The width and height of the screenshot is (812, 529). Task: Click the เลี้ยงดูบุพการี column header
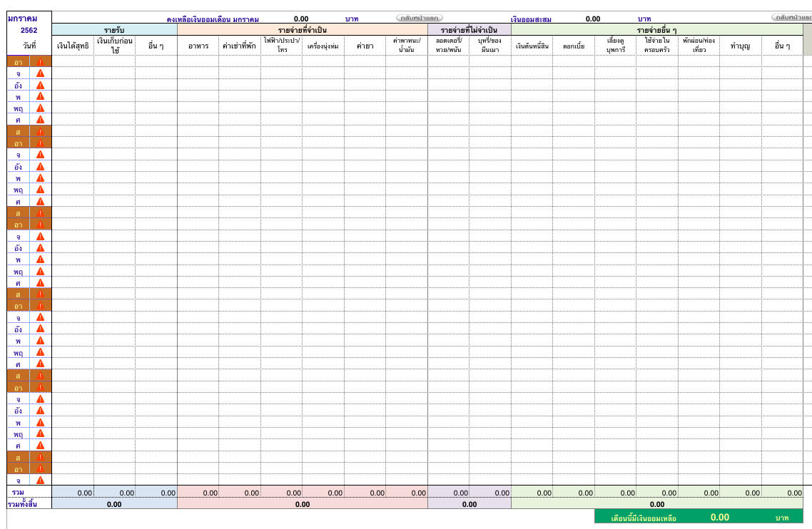(x=615, y=46)
